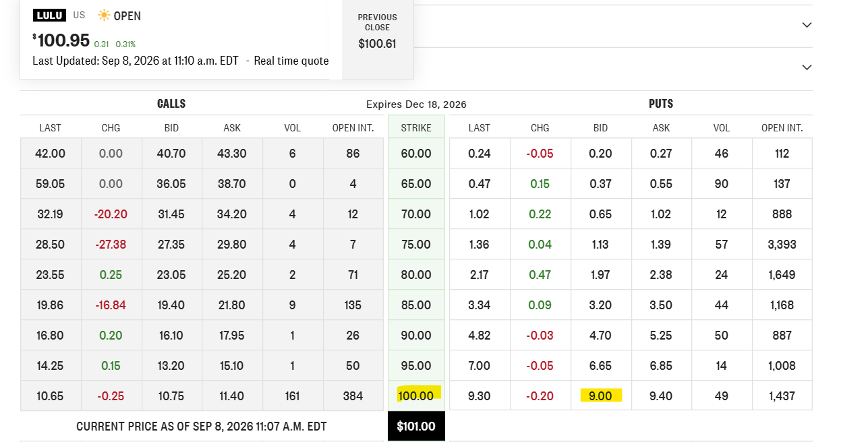Click the PUTS section heading
Screen dimensions: 868x442
coord(661,104)
